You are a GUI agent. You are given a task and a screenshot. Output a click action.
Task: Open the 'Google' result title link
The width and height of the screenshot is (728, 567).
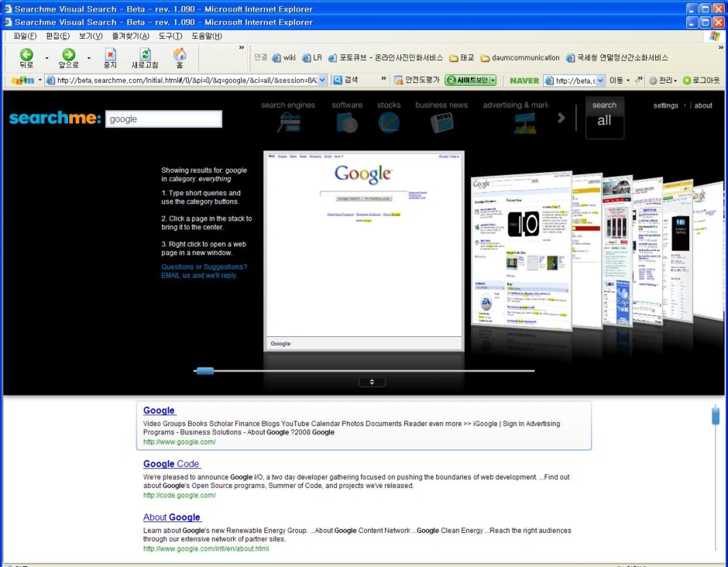click(x=160, y=410)
